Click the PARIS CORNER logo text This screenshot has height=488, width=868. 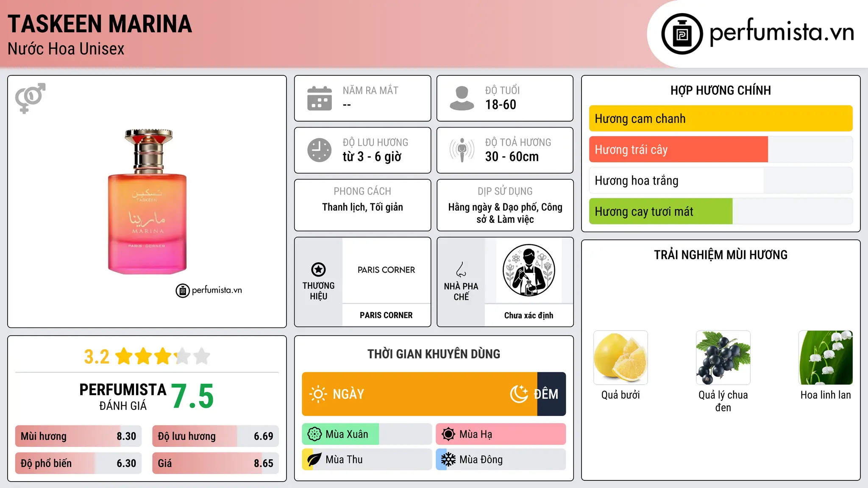(x=386, y=270)
